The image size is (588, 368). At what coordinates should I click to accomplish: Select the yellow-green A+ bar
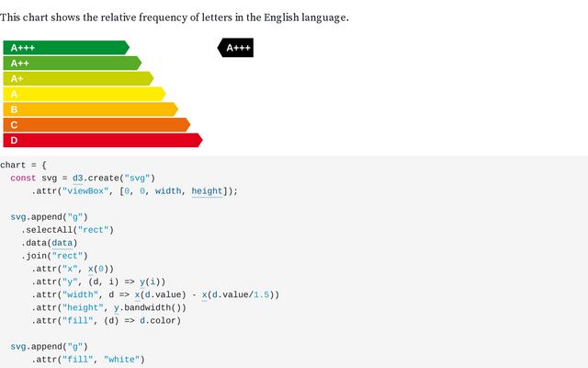[x=77, y=79]
